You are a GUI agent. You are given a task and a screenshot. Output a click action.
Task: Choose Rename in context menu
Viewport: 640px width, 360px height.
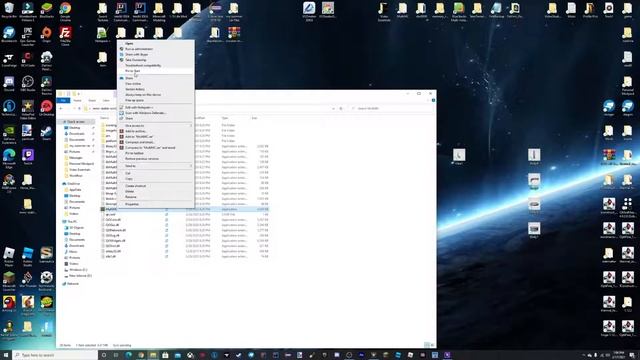click(155, 197)
